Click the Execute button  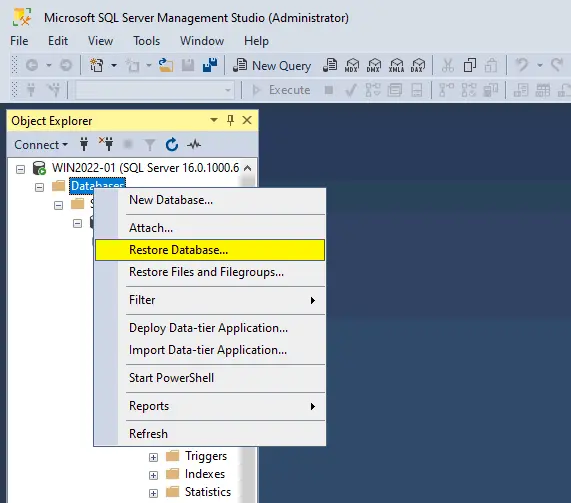(x=281, y=90)
